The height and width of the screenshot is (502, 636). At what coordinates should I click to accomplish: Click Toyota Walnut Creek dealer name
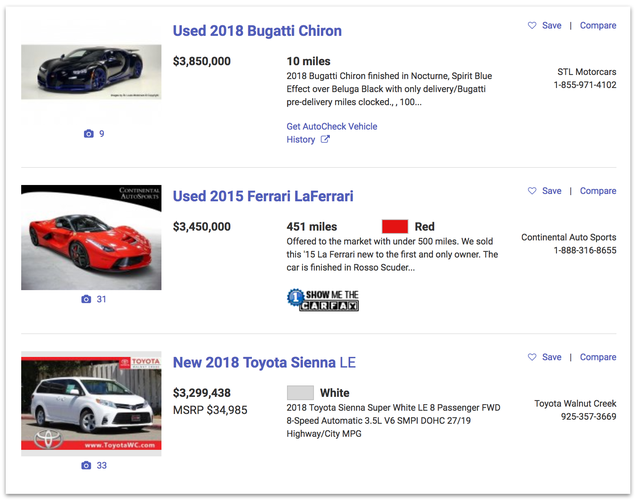[x=575, y=404]
